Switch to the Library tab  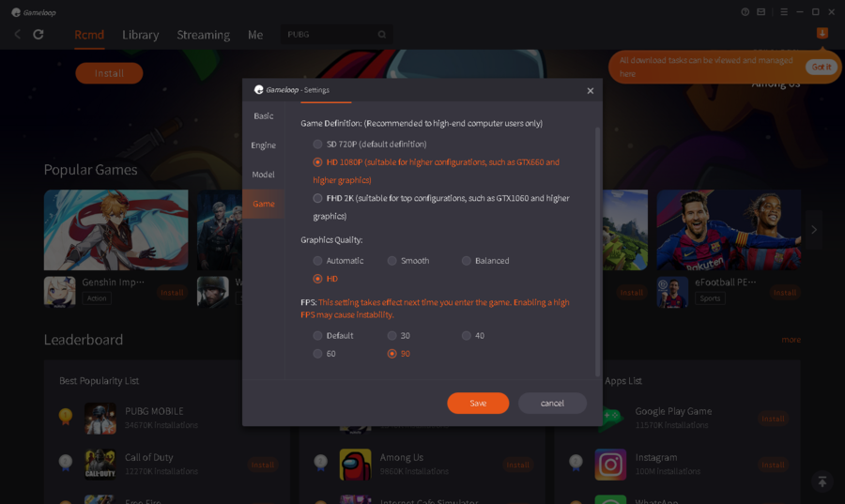140,35
